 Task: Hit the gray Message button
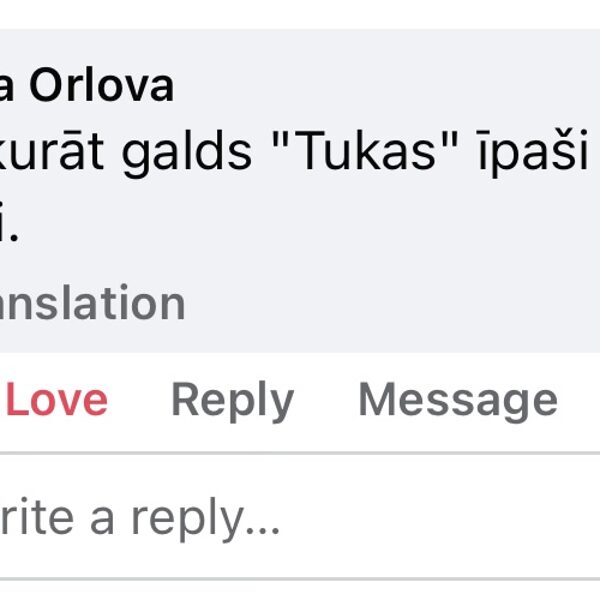tap(457, 401)
